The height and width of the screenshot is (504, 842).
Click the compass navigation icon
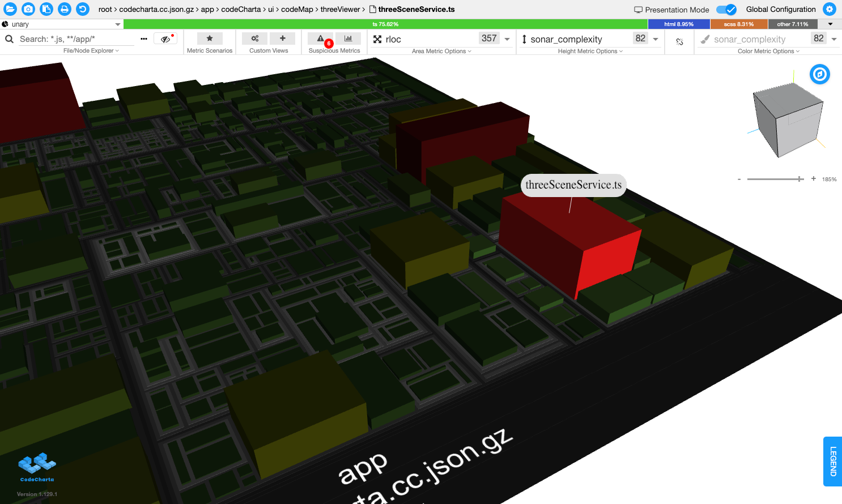(819, 74)
